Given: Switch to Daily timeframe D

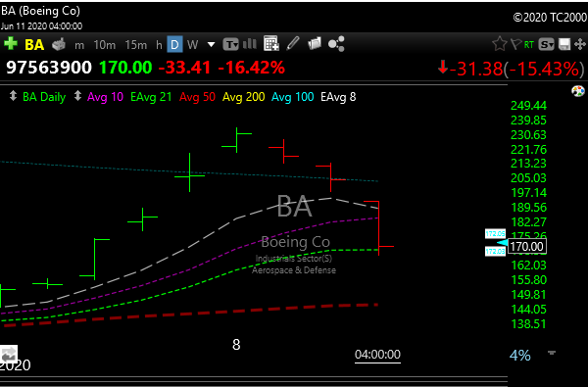Looking at the screenshot, I should (174, 45).
